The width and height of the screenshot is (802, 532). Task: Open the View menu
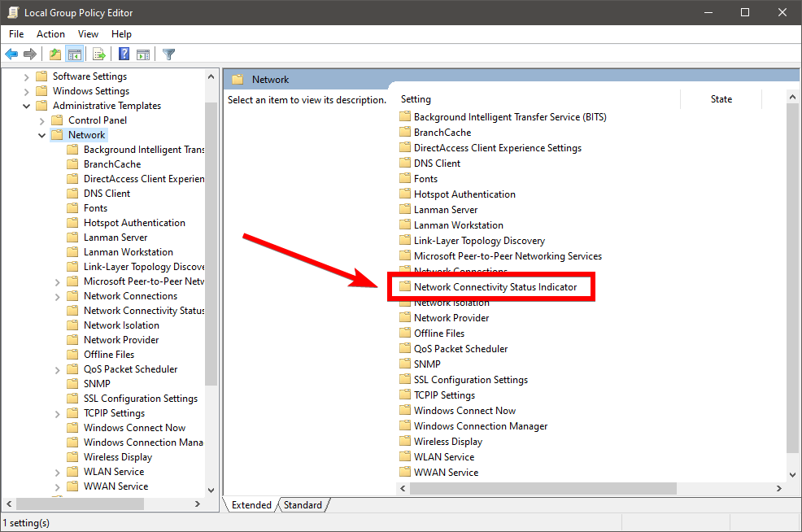tap(88, 34)
